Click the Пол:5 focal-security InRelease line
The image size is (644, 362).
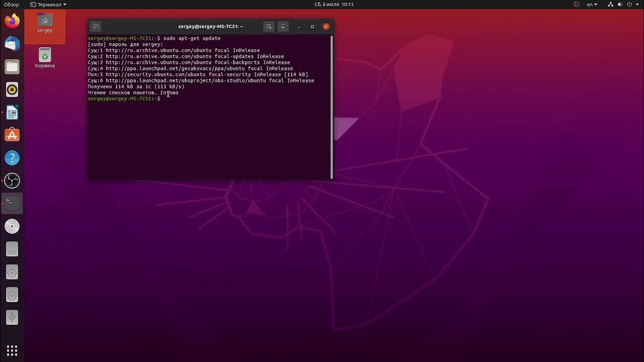click(x=198, y=74)
